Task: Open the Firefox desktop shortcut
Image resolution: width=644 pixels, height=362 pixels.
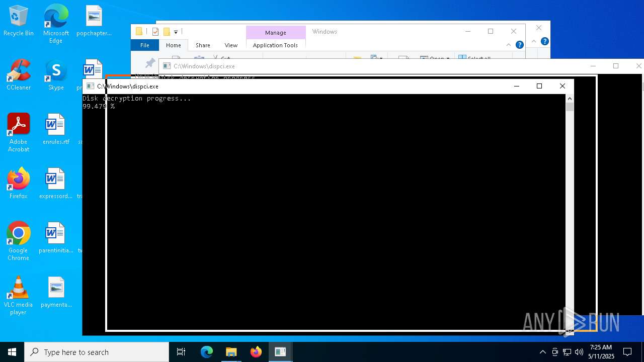Action: [x=19, y=184]
